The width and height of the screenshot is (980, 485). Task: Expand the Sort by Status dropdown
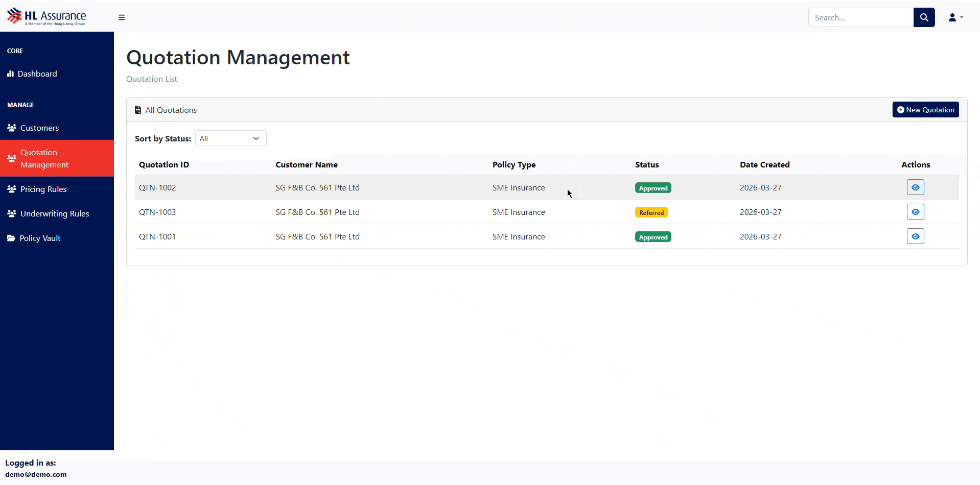click(230, 138)
